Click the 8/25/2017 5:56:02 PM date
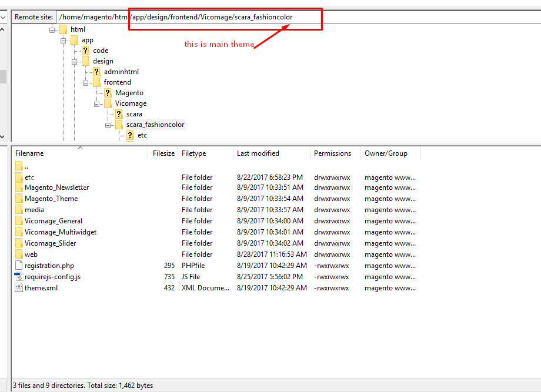 (x=270, y=277)
